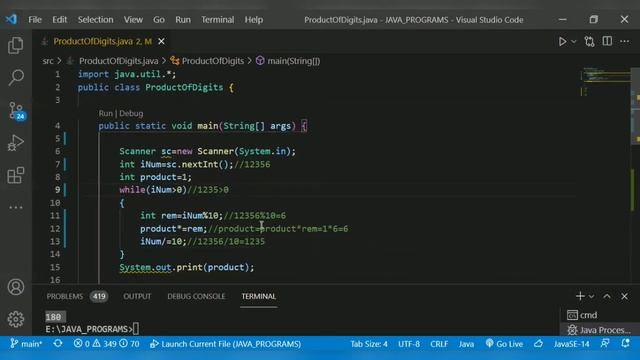Open the Extensions view
The height and width of the screenshot is (360, 640).
click(16, 176)
